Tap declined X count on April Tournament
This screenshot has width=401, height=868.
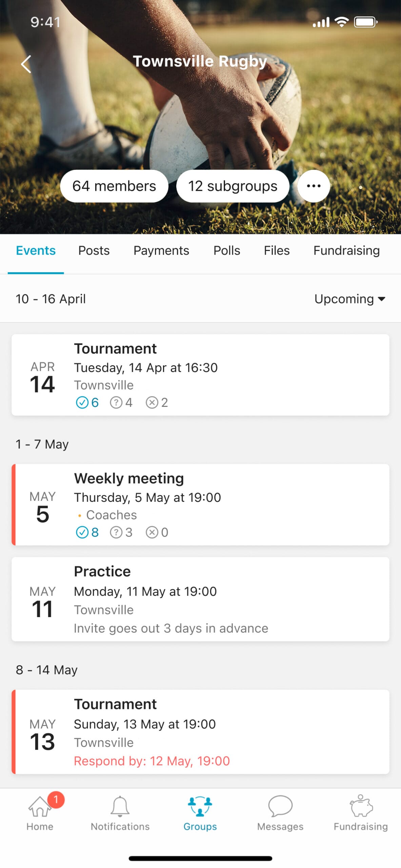pyautogui.click(x=157, y=402)
